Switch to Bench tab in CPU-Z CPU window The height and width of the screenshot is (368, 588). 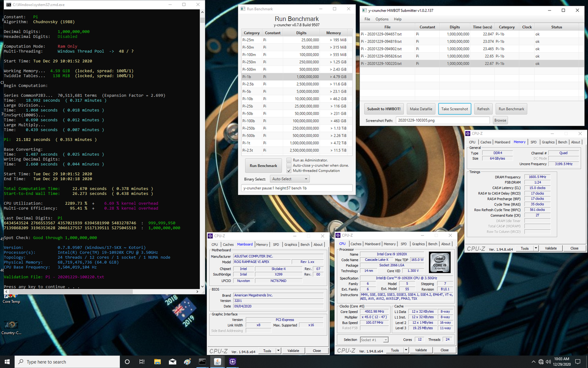(x=433, y=244)
